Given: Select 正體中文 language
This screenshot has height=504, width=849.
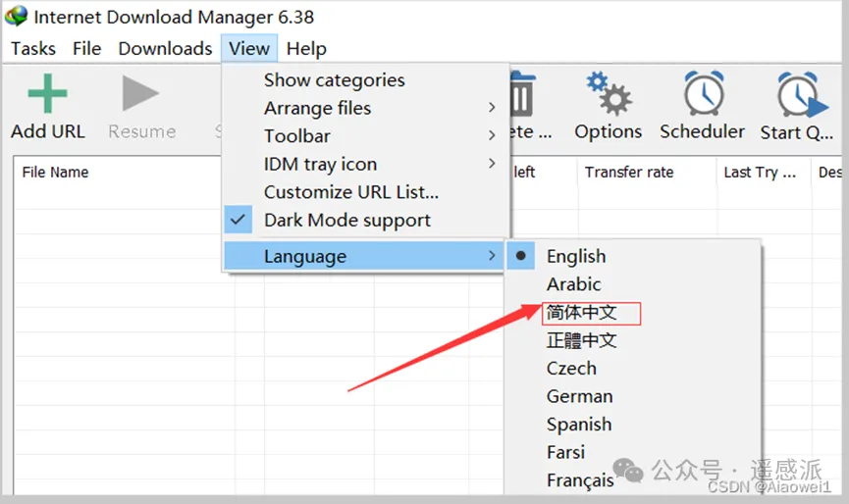Looking at the screenshot, I should click(581, 340).
